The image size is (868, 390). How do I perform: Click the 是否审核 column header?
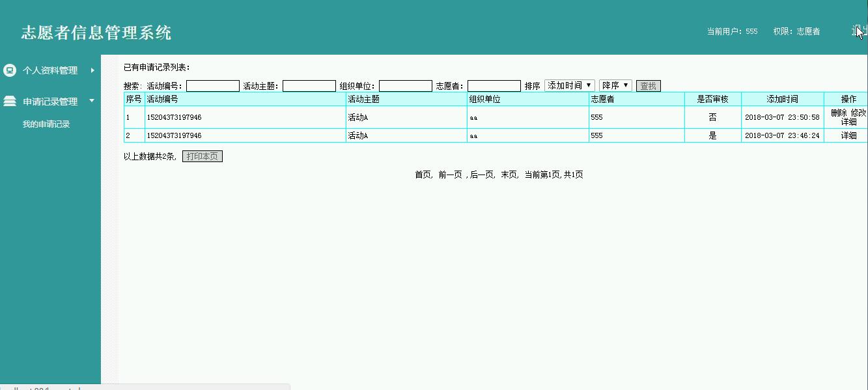(712, 99)
